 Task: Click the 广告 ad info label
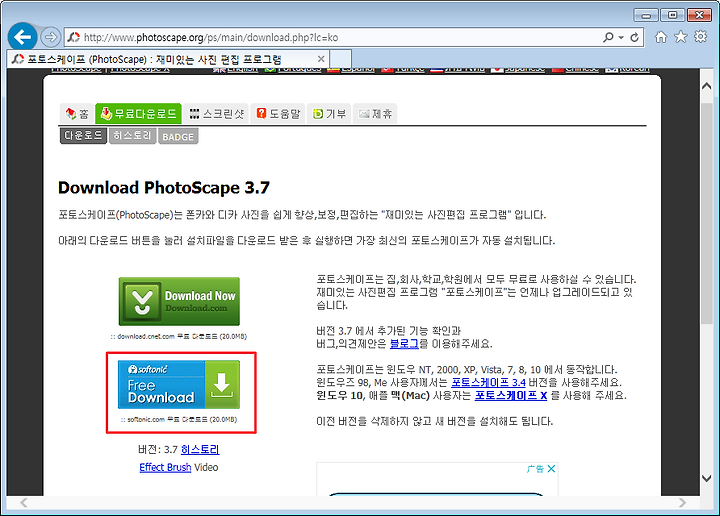click(x=535, y=469)
